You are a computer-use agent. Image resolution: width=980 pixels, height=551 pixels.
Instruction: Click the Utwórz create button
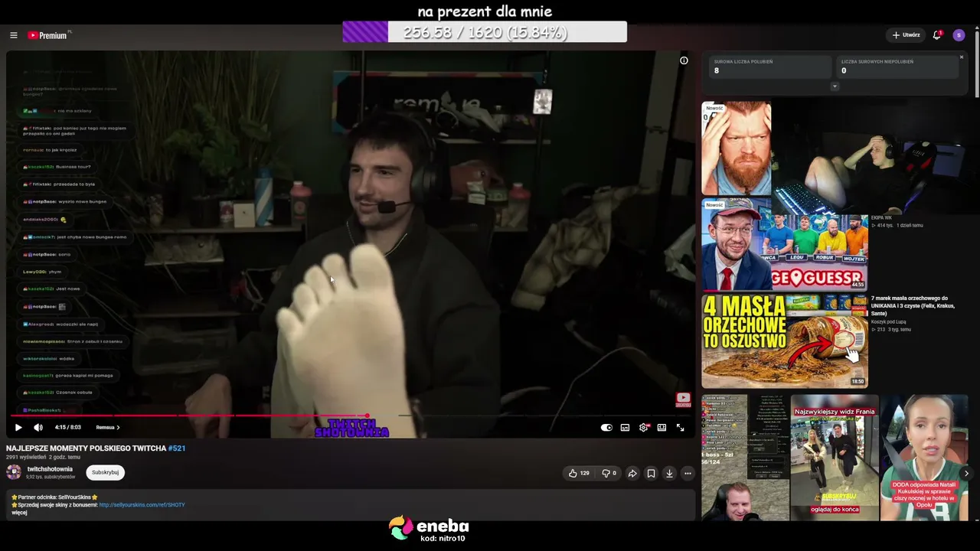pyautogui.click(x=906, y=35)
